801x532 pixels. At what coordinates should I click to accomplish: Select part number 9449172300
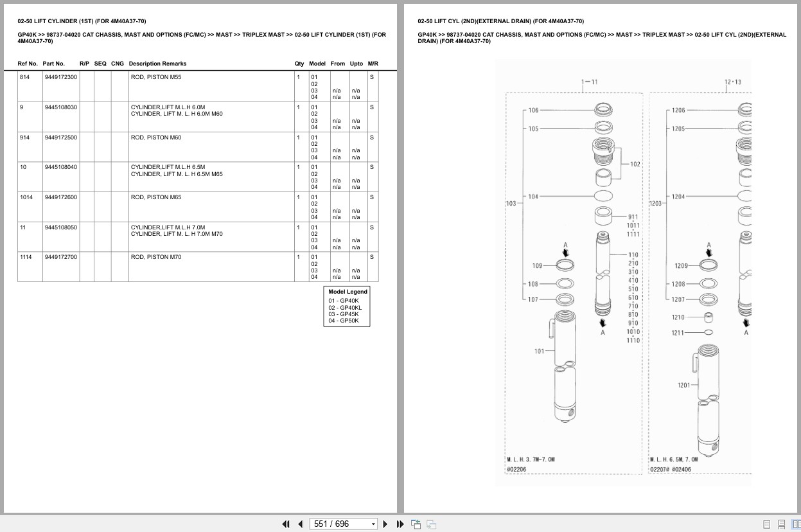tap(61, 77)
